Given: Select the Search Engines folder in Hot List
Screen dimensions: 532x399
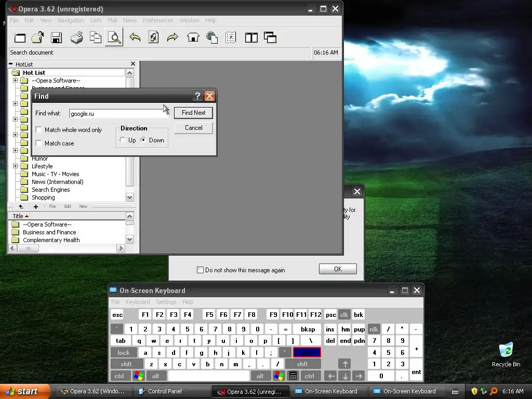Looking at the screenshot, I should coord(50,190).
